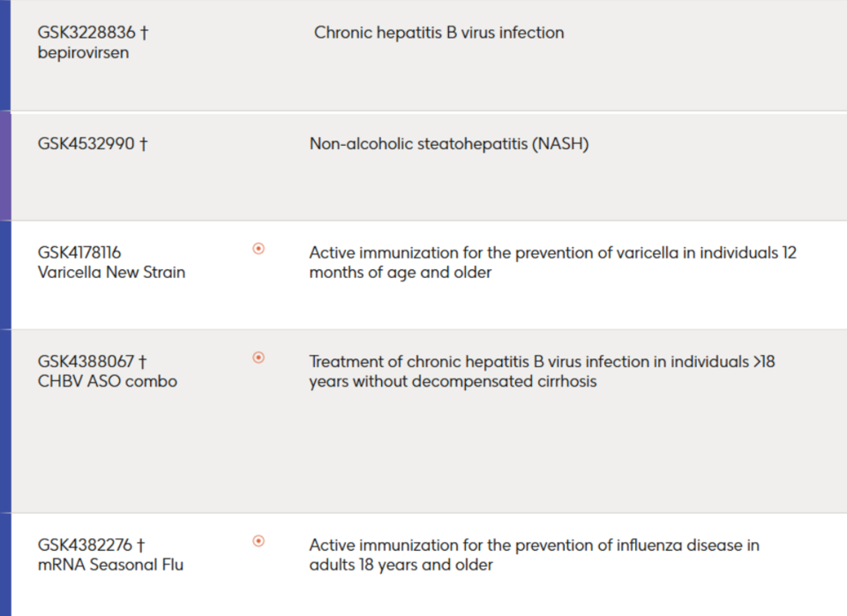
Task: Select the GSK4388067 compound code
Action: click(86, 362)
